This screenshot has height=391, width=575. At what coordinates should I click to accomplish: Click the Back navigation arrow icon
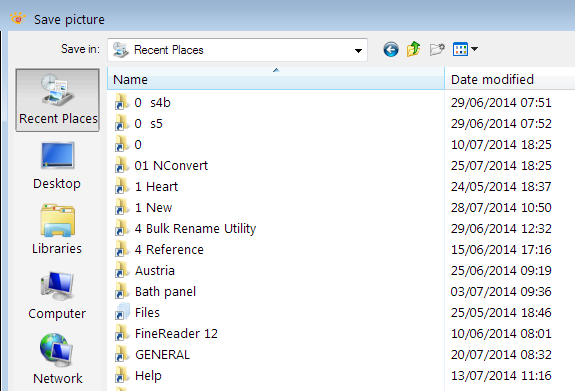tap(391, 49)
